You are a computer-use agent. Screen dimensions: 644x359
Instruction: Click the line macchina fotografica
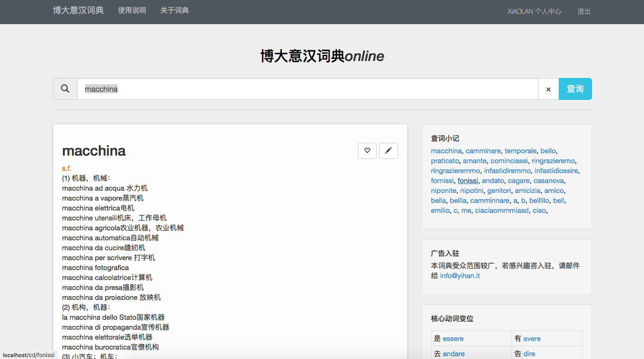96,268
